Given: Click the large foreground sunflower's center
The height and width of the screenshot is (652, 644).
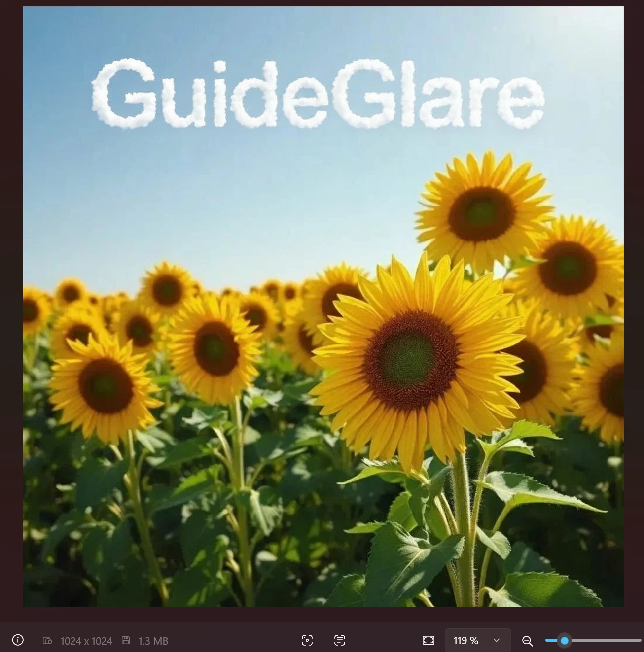Looking at the screenshot, I should coord(411,360).
